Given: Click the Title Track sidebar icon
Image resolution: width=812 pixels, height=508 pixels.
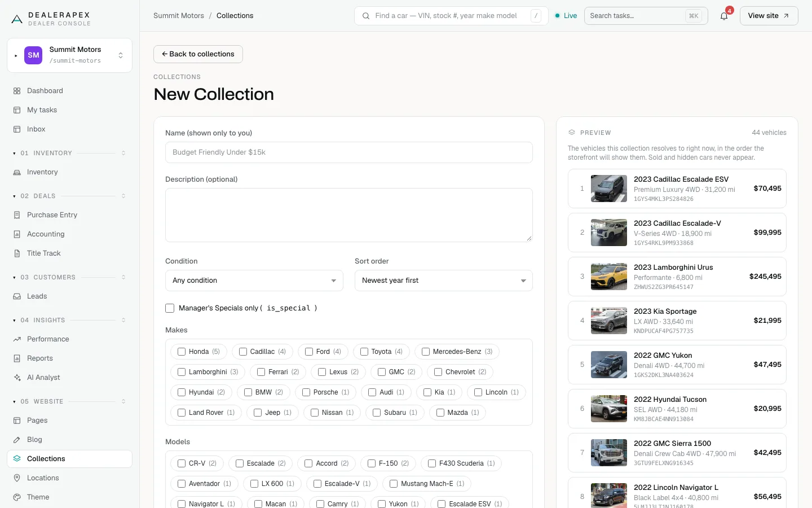Looking at the screenshot, I should click(17, 253).
